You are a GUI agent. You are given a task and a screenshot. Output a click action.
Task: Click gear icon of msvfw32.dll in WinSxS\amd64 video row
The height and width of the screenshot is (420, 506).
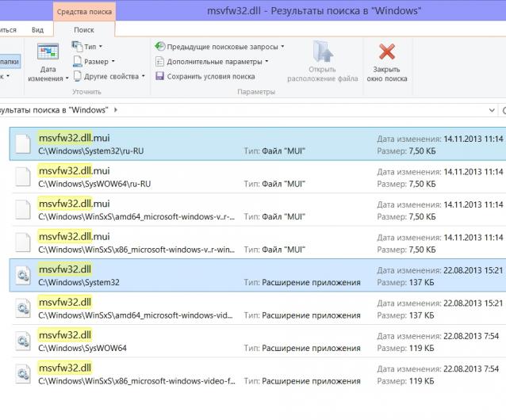click(23, 308)
